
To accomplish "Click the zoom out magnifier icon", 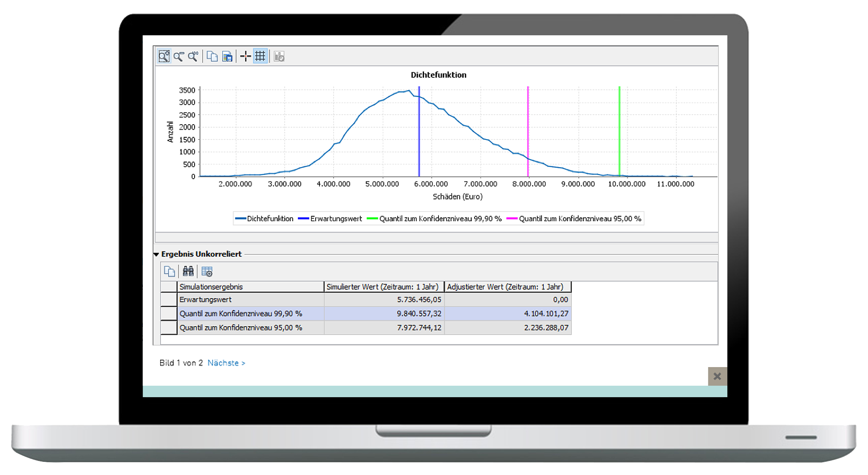I will tap(178, 56).
